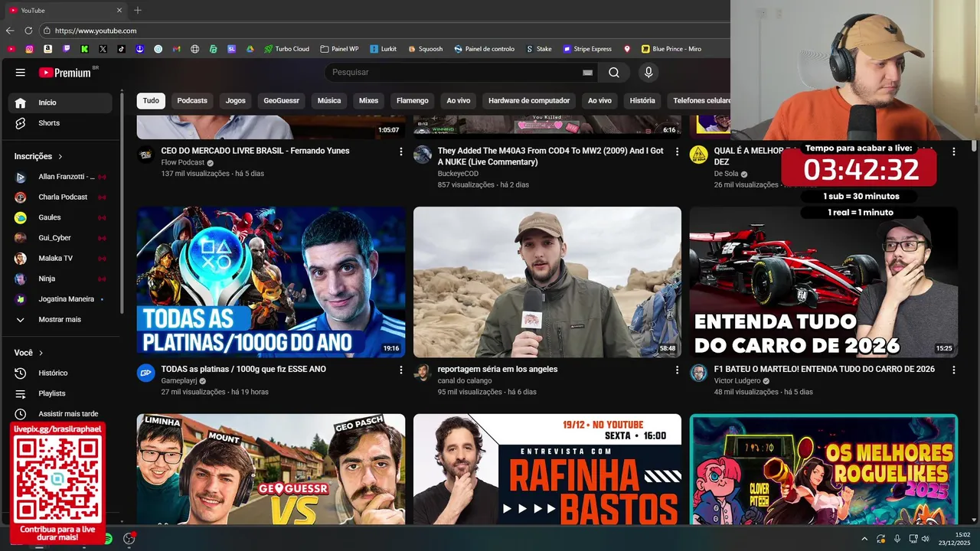Open the Twitch bookmark icon

(67, 49)
